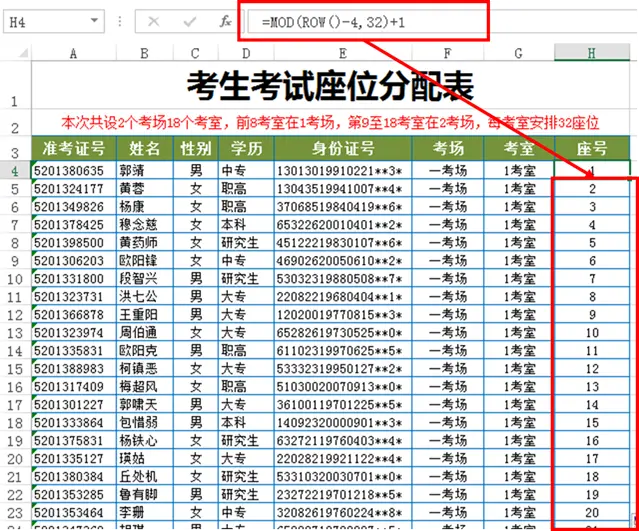The image size is (639, 531).
Task: Select 研究生 education cell in 黄药师's row
Action: coord(246,242)
